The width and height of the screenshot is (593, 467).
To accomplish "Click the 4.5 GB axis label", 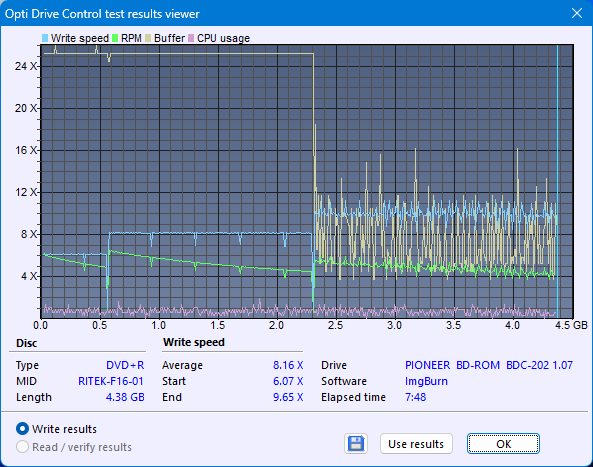I will pyautogui.click(x=571, y=325).
